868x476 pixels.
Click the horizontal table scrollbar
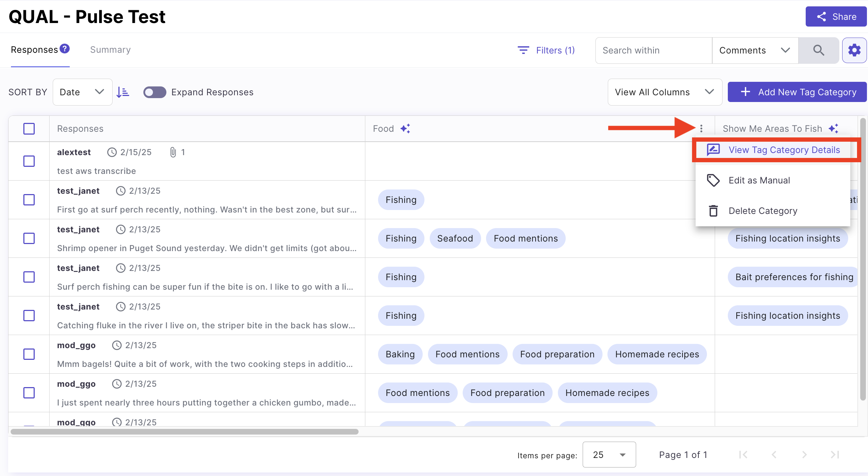(184, 432)
